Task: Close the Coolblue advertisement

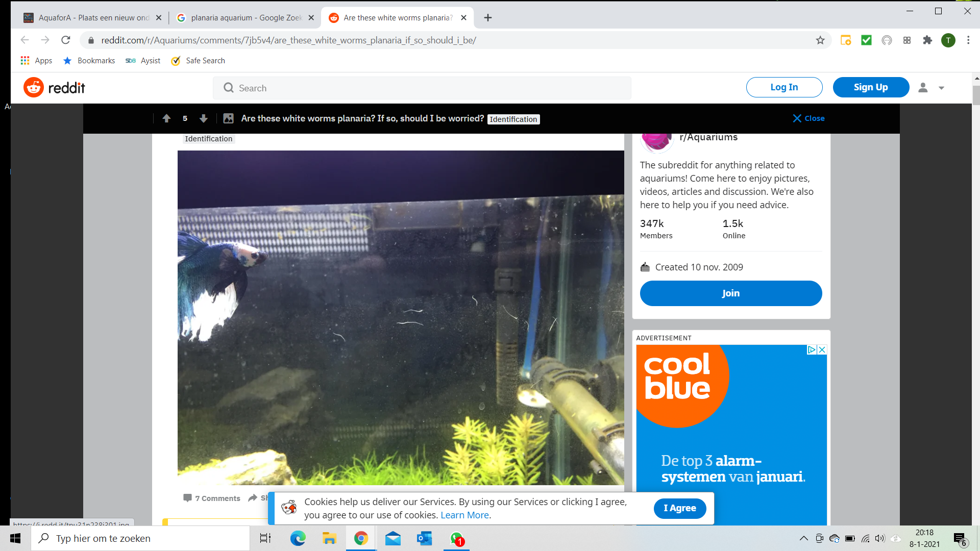Action: point(822,350)
